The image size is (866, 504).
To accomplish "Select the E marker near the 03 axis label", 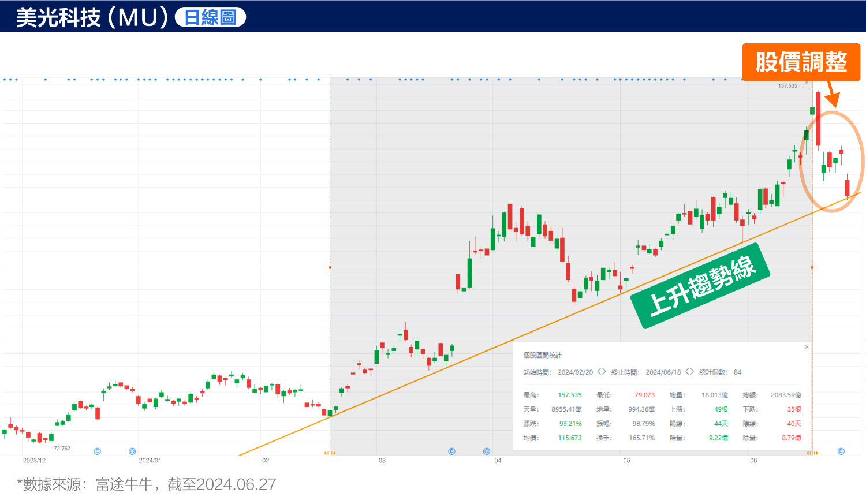I will point(451,451).
